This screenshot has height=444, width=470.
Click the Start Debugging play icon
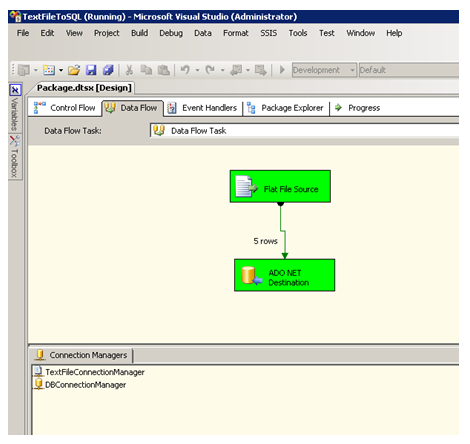point(282,70)
